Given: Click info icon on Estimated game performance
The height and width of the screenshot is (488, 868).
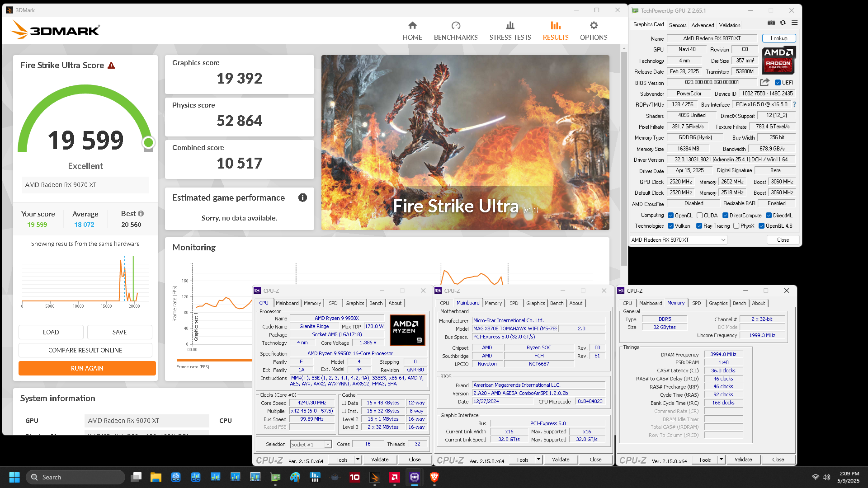Looking at the screenshot, I should [x=302, y=197].
